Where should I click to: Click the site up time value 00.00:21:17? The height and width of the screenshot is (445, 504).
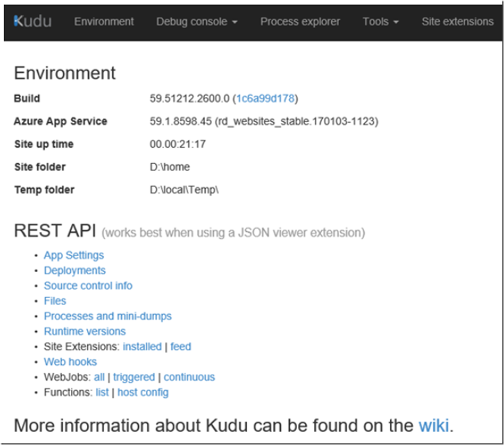[x=178, y=144]
